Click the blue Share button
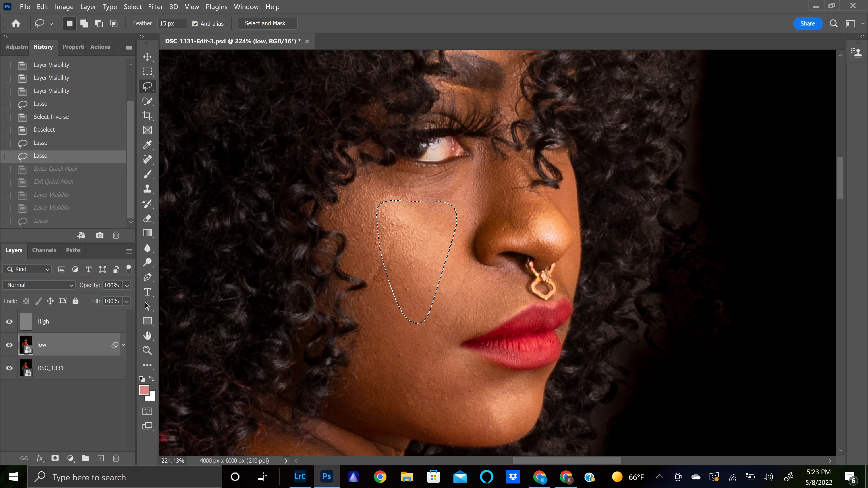The image size is (868, 488). (x=807, y=23)
